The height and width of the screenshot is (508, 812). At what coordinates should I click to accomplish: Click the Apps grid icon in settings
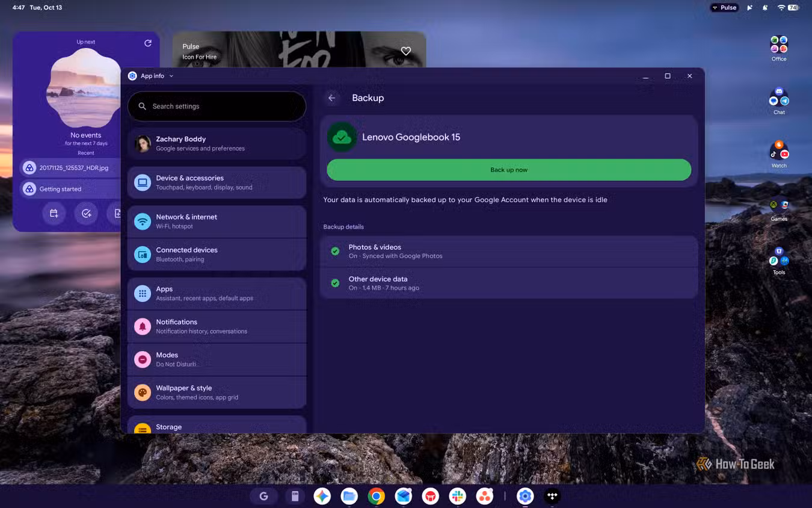coord(143,294)
